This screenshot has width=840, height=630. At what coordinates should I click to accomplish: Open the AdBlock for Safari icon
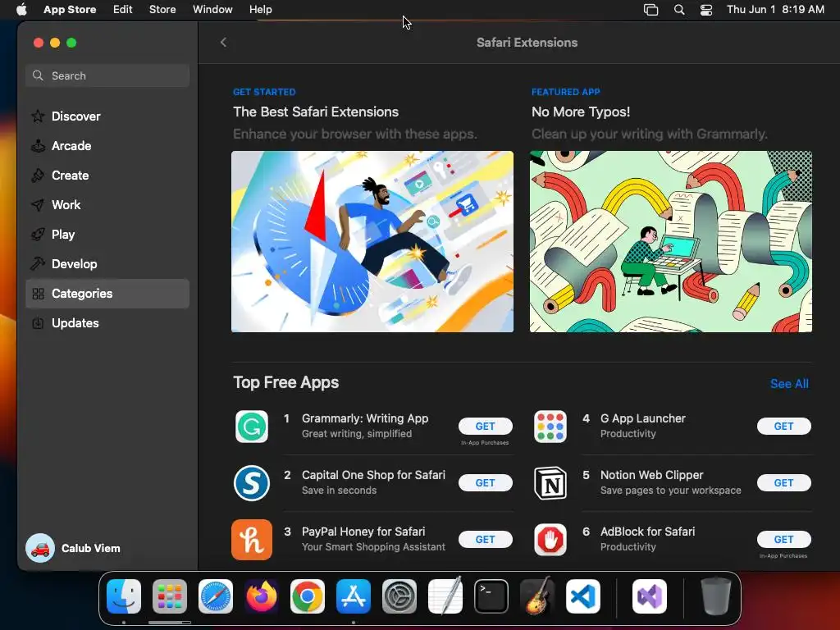tap(550, 540)
